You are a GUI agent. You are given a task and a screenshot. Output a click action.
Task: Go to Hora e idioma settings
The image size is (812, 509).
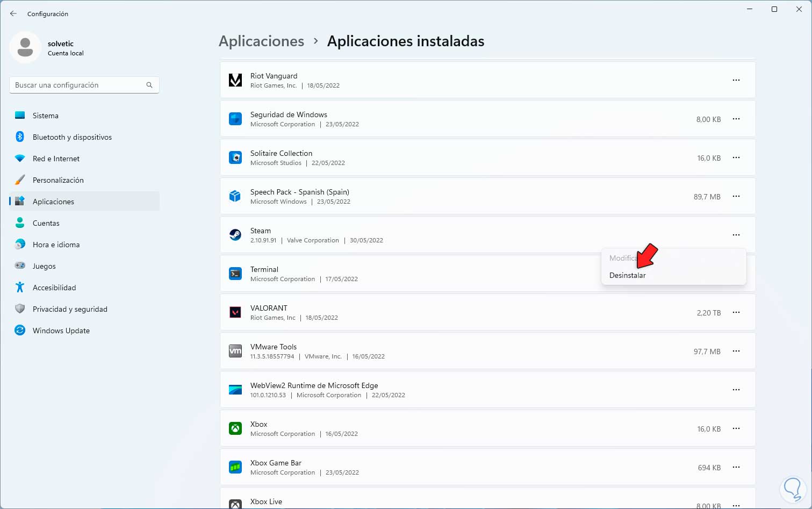point(84,245)
